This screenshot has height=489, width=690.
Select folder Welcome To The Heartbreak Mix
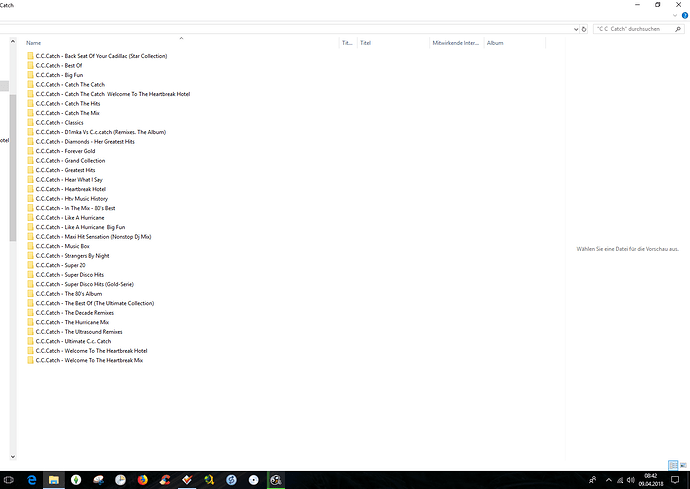85,360
